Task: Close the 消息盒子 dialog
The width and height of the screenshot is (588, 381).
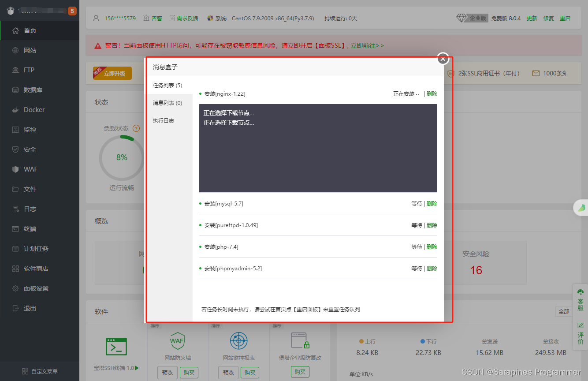Action: (443, 59)
